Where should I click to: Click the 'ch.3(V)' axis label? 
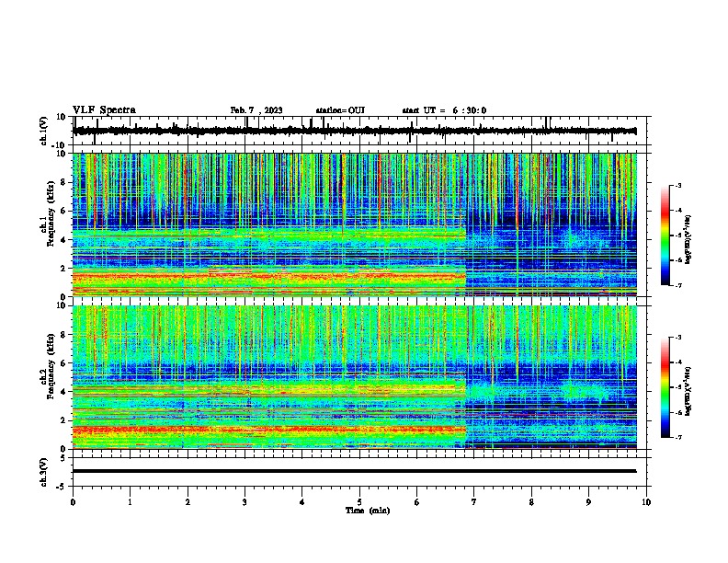point(44,472)
